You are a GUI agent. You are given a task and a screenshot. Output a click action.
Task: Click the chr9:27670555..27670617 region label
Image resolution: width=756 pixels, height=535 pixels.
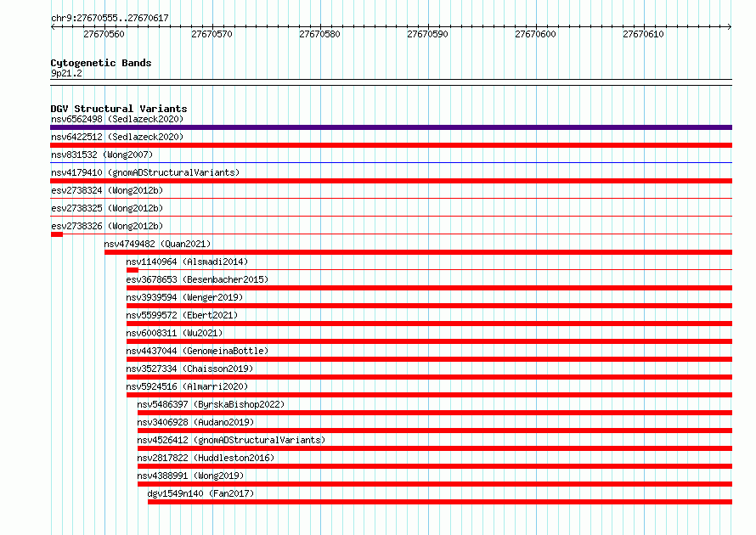click(x=110, y=19)
